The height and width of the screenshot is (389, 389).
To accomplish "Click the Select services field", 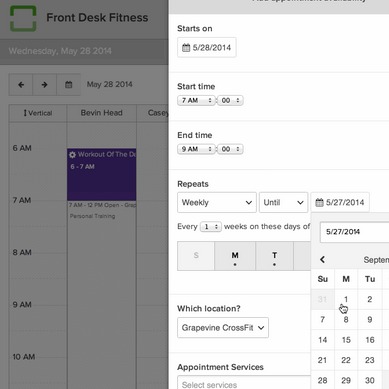I will point(244,382).
